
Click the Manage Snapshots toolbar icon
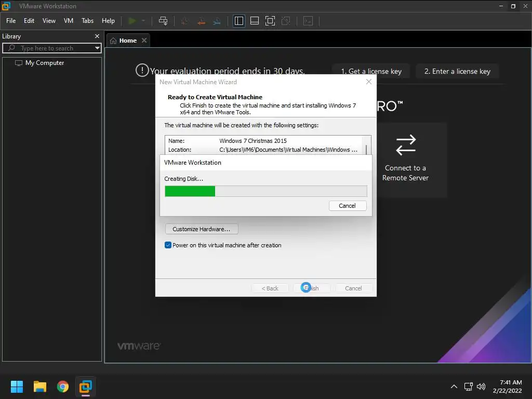(x=217, y=21)
